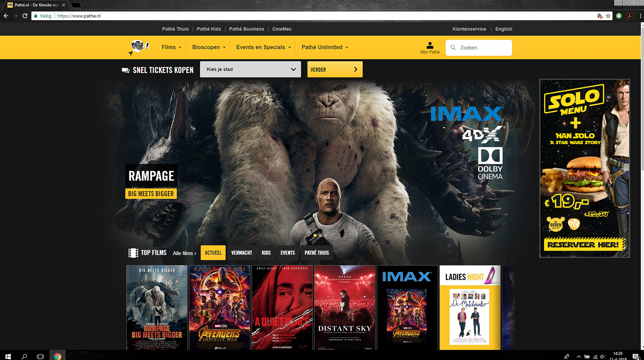
Task: Click the browser address bar URL
Action: pyautogui.click(x=79, y=16)
